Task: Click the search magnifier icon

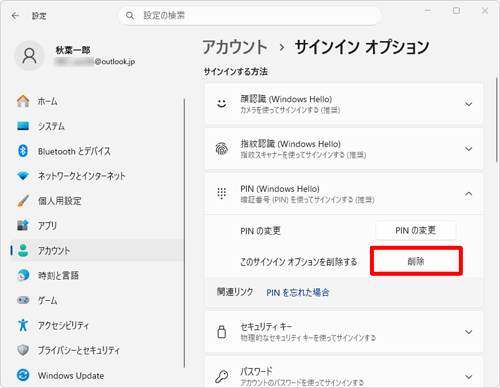Action: pos(130,15)
